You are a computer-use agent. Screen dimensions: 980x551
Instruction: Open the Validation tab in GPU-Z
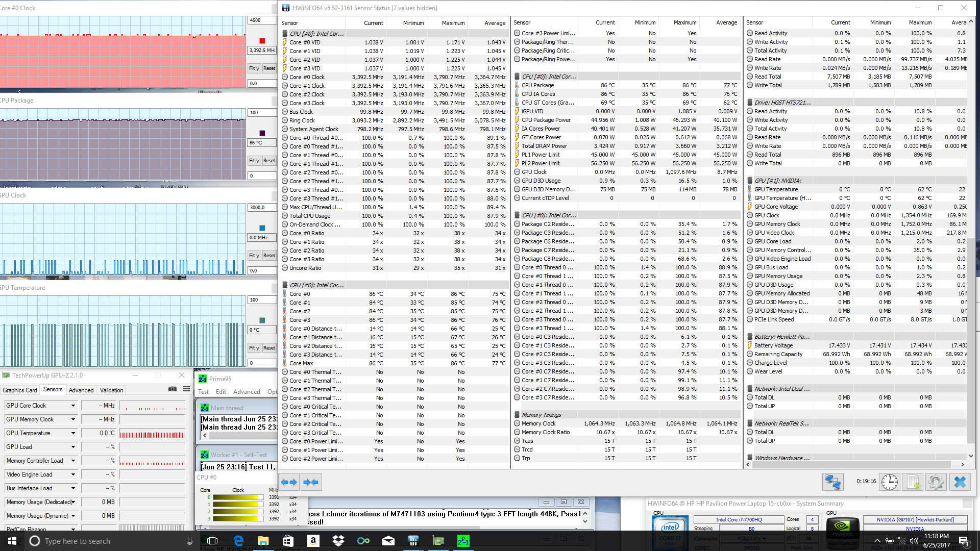tap(111, 390)
